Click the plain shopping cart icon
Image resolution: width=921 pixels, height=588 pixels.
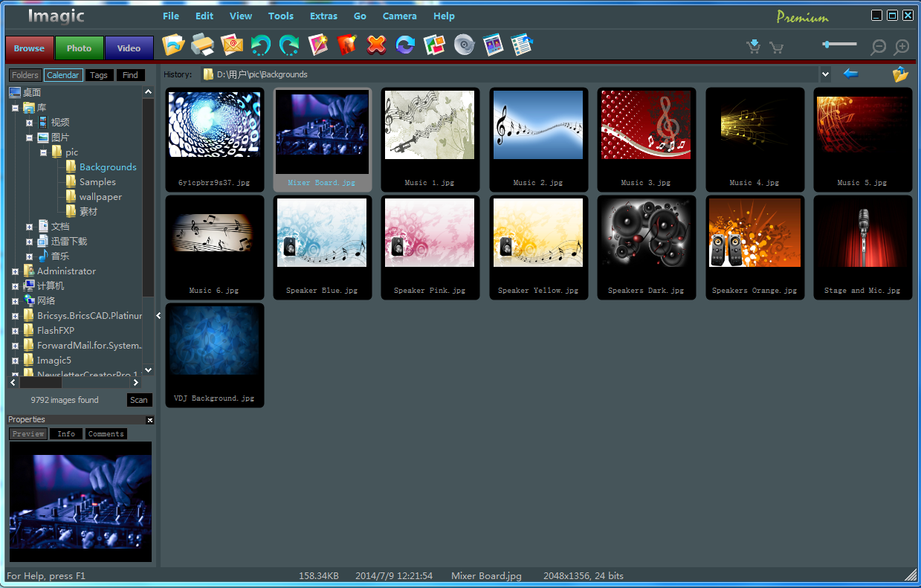click(x=777, y=48)
